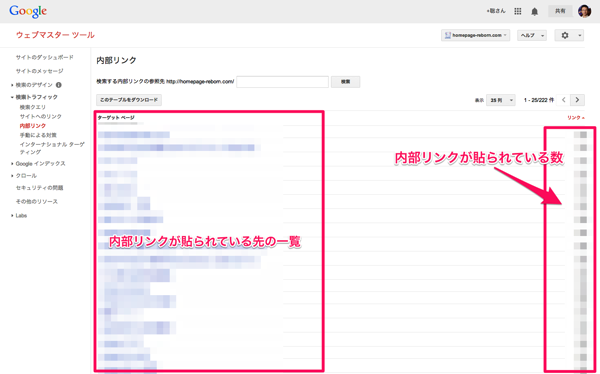Sort by the リンク column header
Screen dimensions: 600x374
[x=576, y=118]
